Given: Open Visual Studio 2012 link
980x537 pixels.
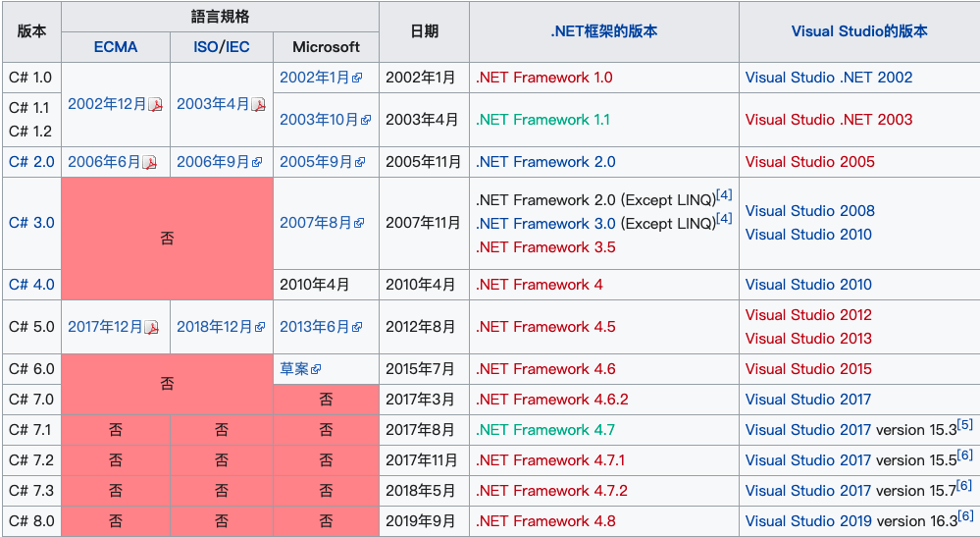Looking at the screenshot, I should pos(808,315).
